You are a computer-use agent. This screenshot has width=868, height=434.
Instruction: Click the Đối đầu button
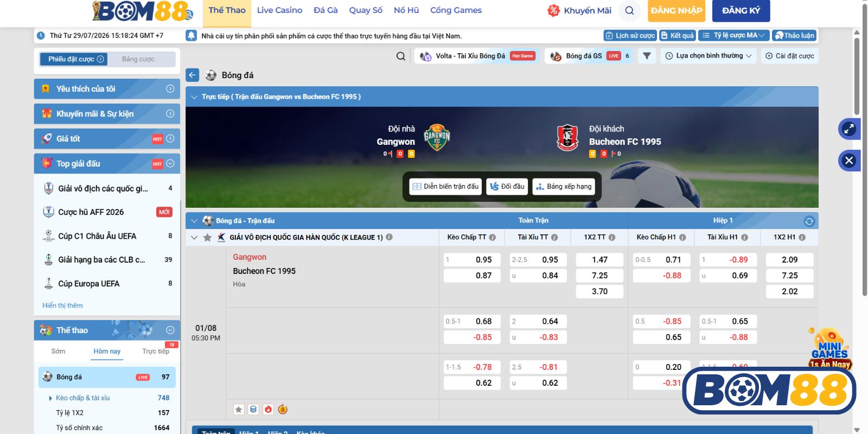507,187
